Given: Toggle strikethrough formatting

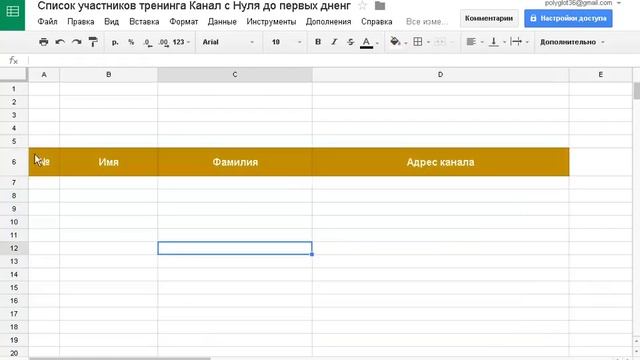Looking at the screenshot, I should 350,42.
